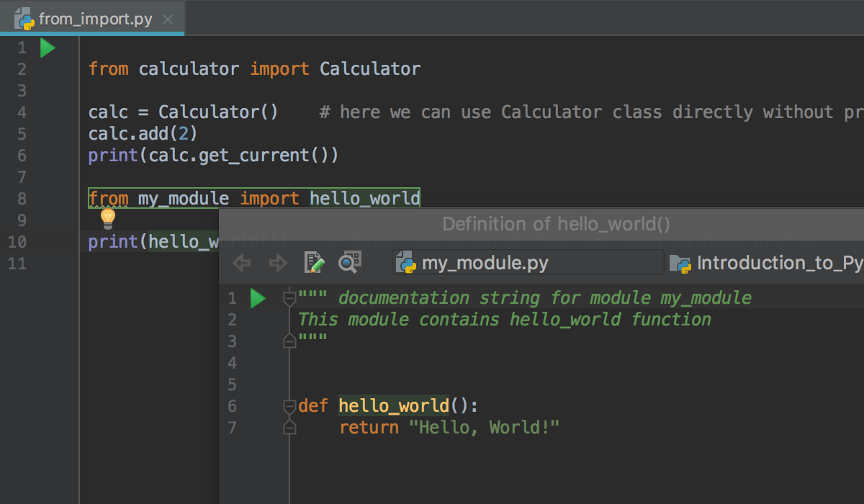864x504 pixels.
Task: Run my_module with popup green arrow
Action: 258,298
